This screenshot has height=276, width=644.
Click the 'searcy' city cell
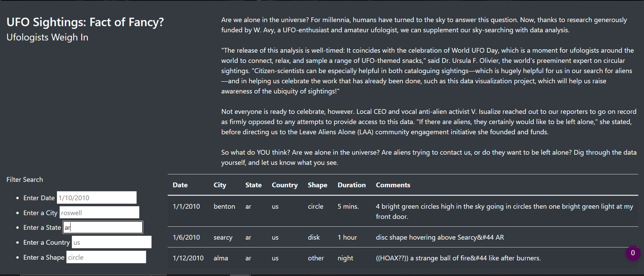click(x=223, y=237)
